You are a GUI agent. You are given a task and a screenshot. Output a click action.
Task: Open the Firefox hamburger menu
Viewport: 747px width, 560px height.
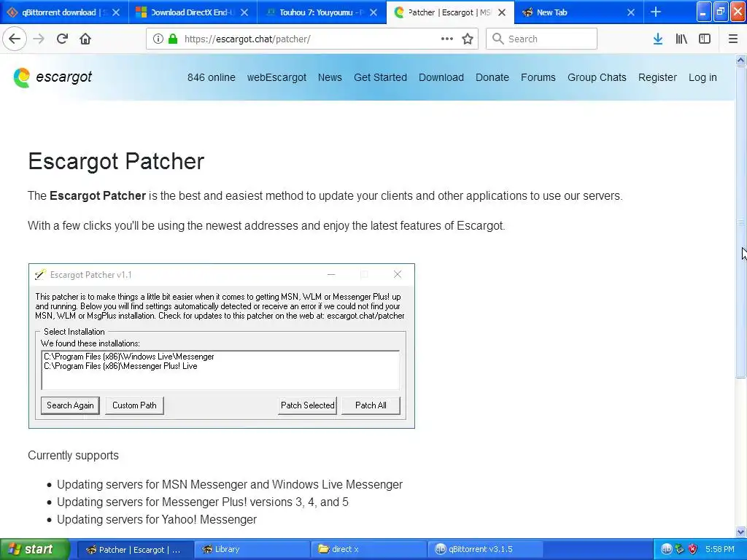[733, 39]
